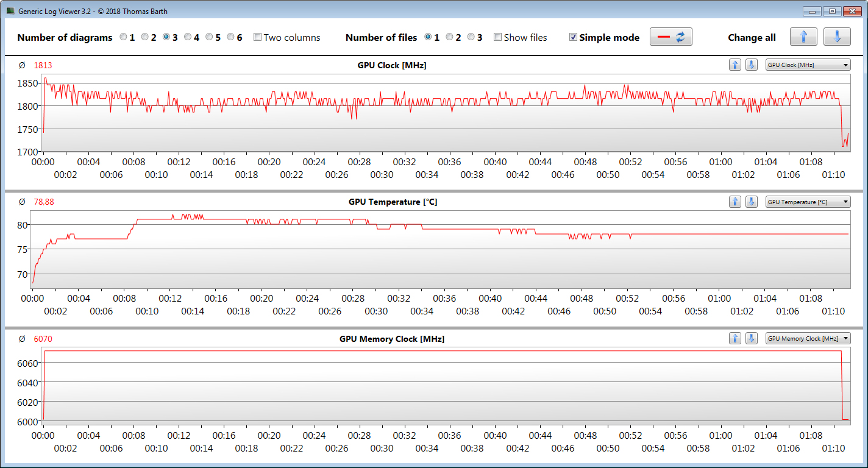
Task: Click down arrow beside GPU Temperature dropdown
Action: pyautogui.click(x=752, y=202)
